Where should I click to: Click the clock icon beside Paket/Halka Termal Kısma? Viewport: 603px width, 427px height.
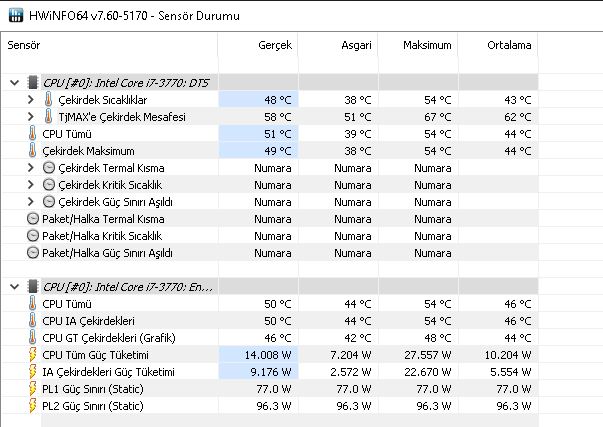[33, 219]
